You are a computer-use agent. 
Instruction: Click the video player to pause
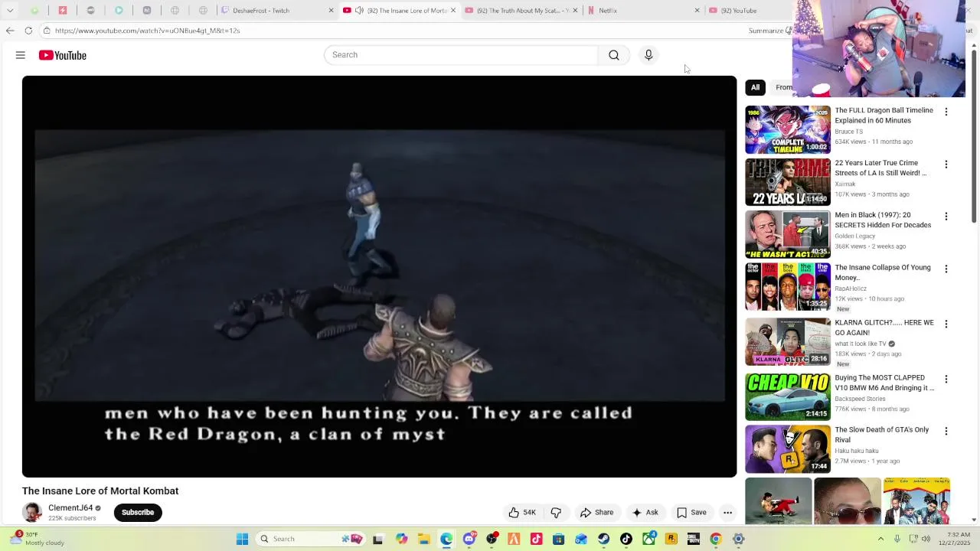click(x=379, y=276)
